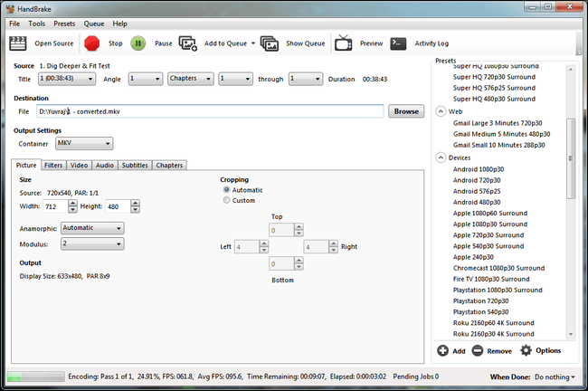The width and height of the screenshot is (588, 391).
Task: Click the green Pause icon
Action: 138,43
